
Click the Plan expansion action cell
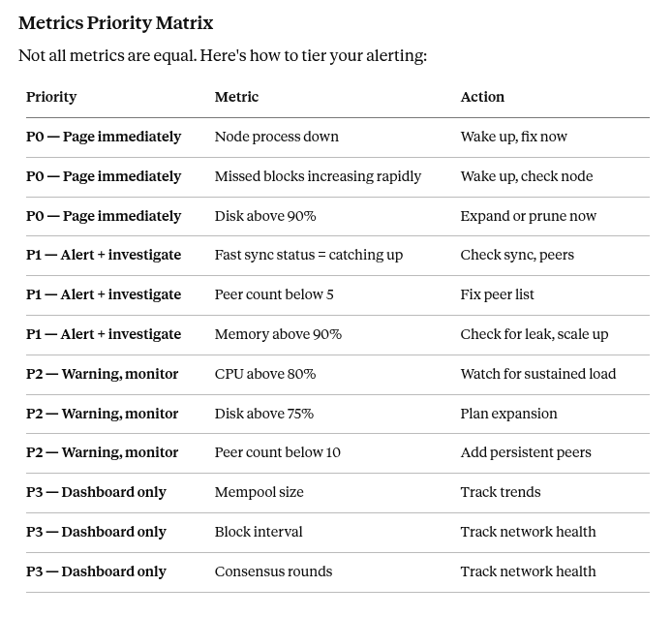508,414
